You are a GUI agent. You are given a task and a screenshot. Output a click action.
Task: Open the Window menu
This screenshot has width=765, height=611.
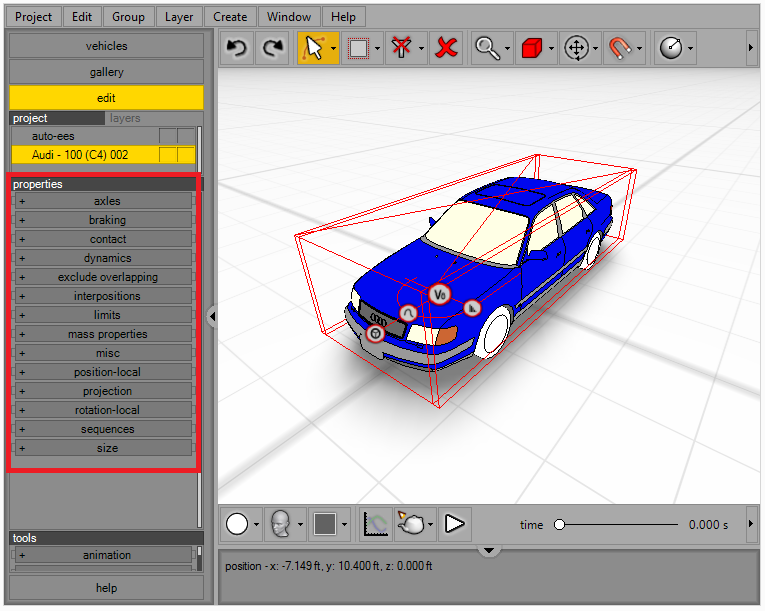[x=289, y=17]
